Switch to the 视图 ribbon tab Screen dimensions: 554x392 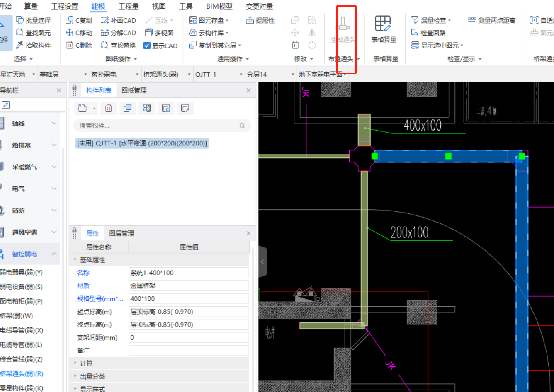159,6
